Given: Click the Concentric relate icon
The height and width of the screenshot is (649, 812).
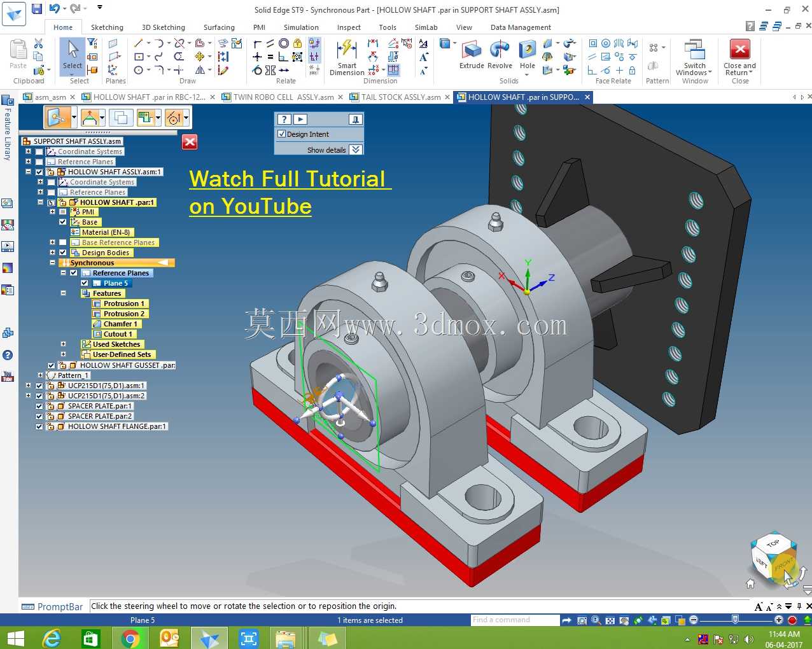Looking at the screenshot, I should 284,43.
